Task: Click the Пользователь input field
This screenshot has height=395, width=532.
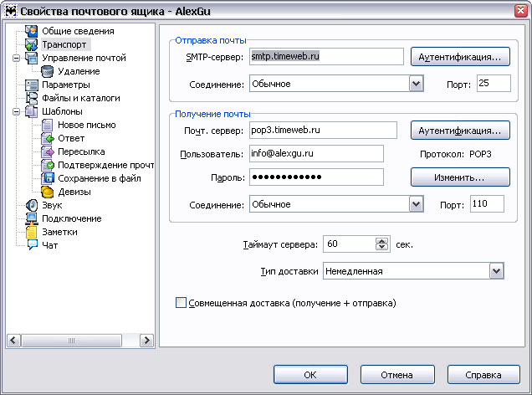Action: tap(316, 153)
